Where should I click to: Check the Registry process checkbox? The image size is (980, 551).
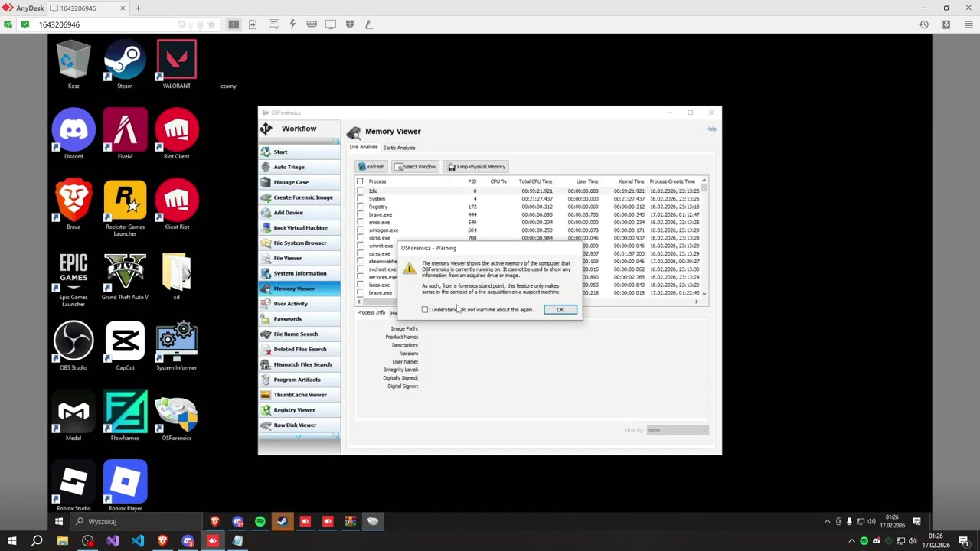tap(360, 207)
